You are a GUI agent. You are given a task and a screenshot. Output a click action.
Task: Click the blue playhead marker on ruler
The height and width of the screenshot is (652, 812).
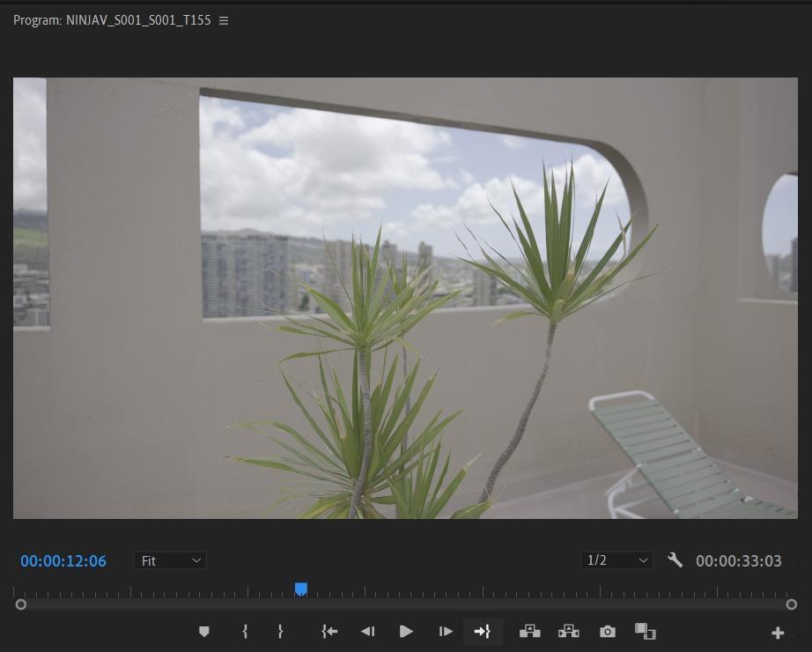(301, 589)
